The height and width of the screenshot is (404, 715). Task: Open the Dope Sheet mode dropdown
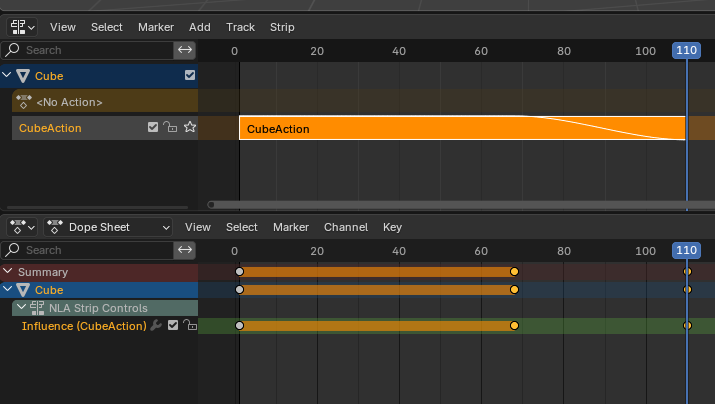108,227
